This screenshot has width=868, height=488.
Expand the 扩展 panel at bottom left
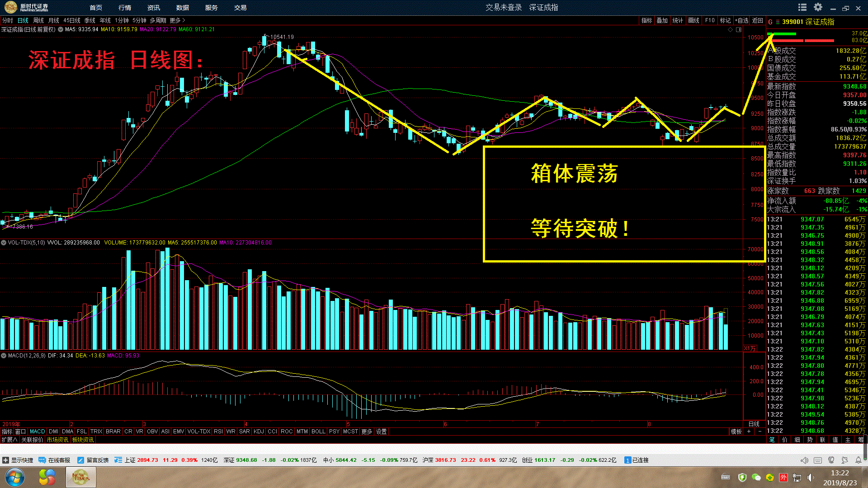pyautogui.click(x=9, y=440)
